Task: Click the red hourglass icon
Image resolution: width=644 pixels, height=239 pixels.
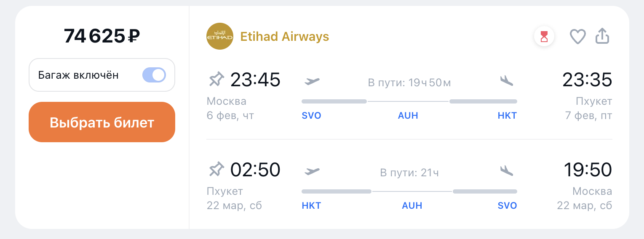Action: point(544,37)
